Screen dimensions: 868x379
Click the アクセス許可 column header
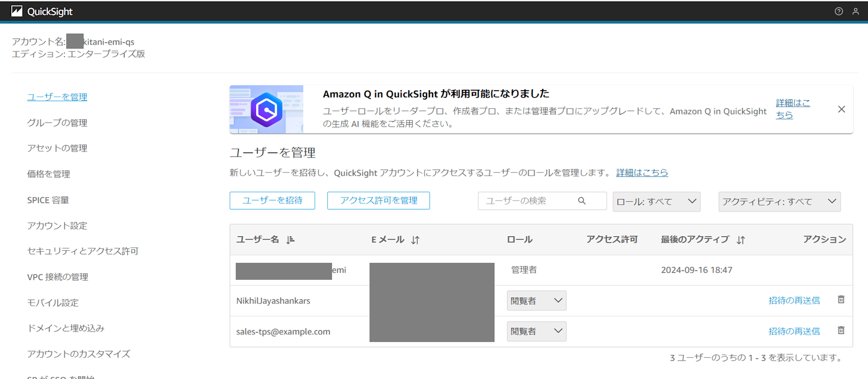612,239
